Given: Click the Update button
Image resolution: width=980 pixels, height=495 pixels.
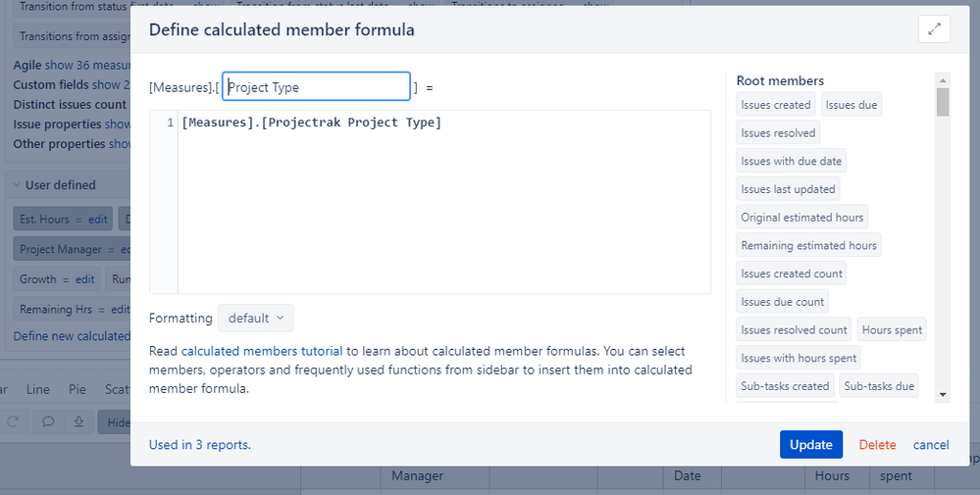Looking at the screenshot, I should point(810,444).
